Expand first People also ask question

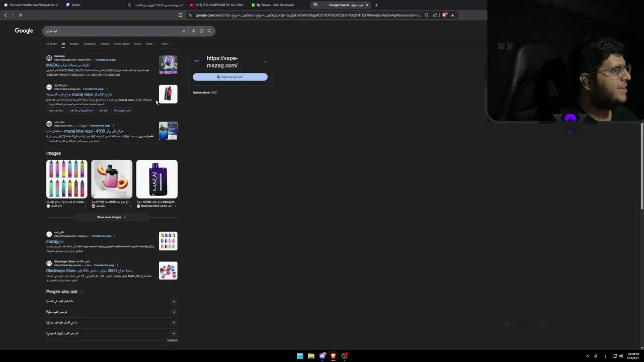(x=111, y=301)
